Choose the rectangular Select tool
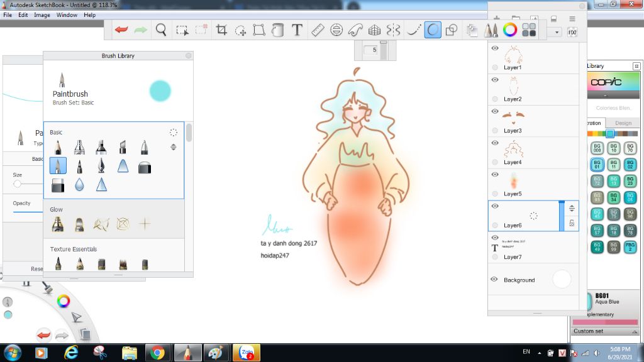 point(182,30)
